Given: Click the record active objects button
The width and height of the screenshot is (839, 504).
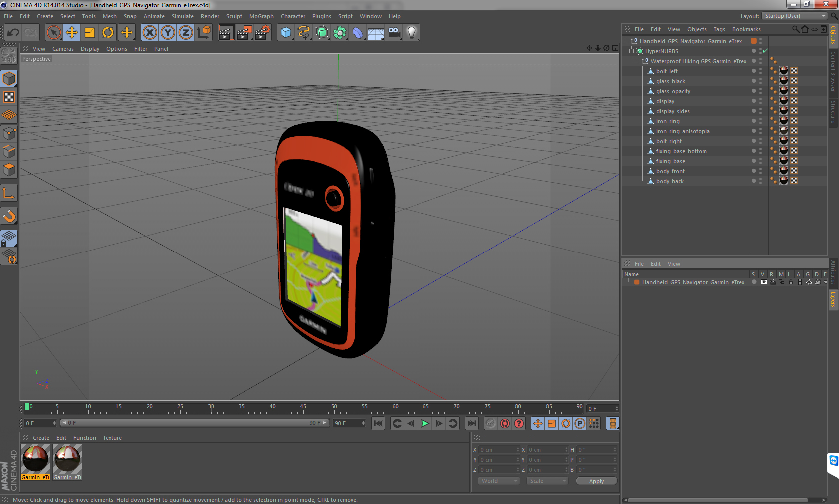Looking at the screenshot, I should pos(491,423).
